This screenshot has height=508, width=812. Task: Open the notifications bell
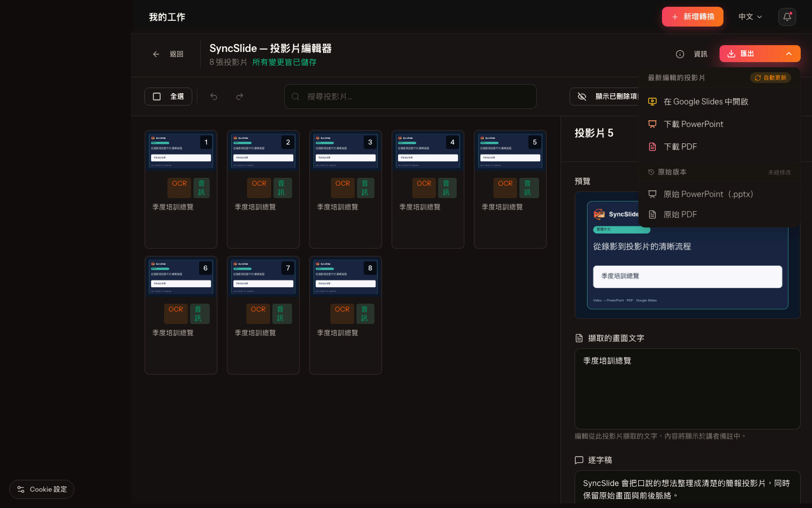787,17
